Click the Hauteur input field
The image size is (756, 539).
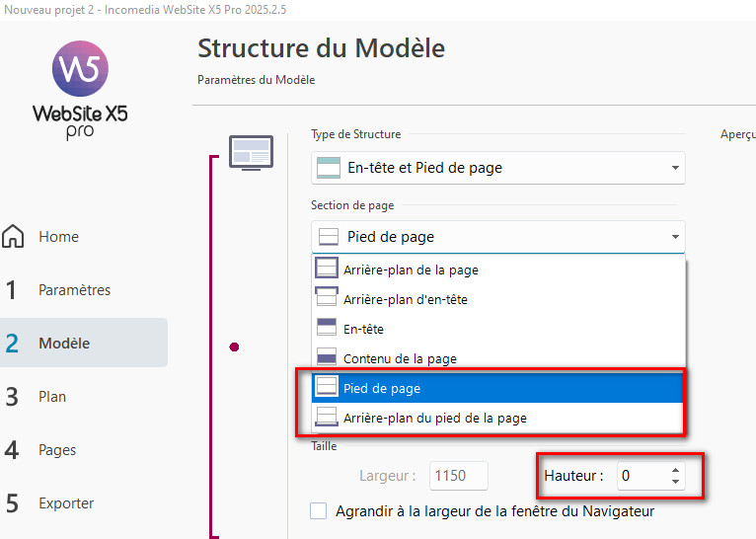click(643, 476)
